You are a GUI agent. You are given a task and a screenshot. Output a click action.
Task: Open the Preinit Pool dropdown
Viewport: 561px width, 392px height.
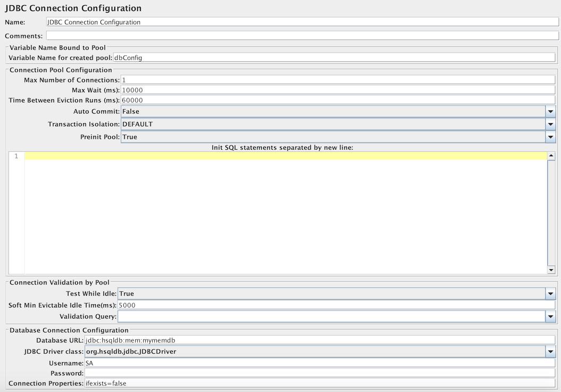pyautogui.click(x=338, y=137)
